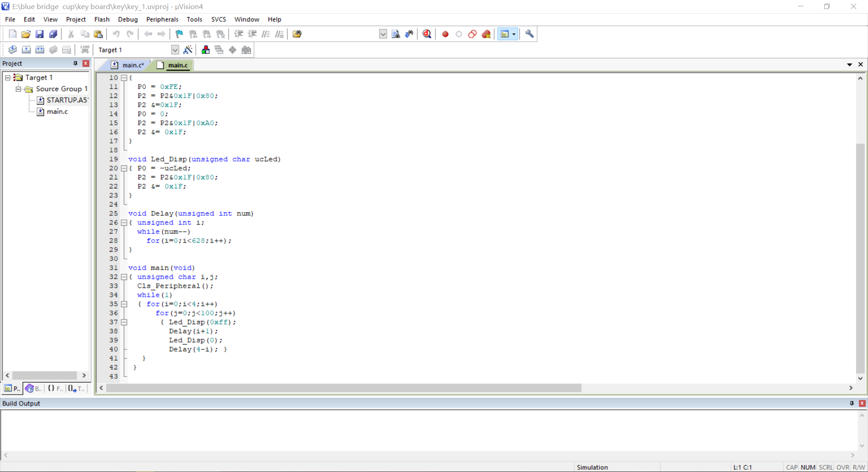
Task: Click the Redo toolbar icon
Action: (x=130, y=34)
